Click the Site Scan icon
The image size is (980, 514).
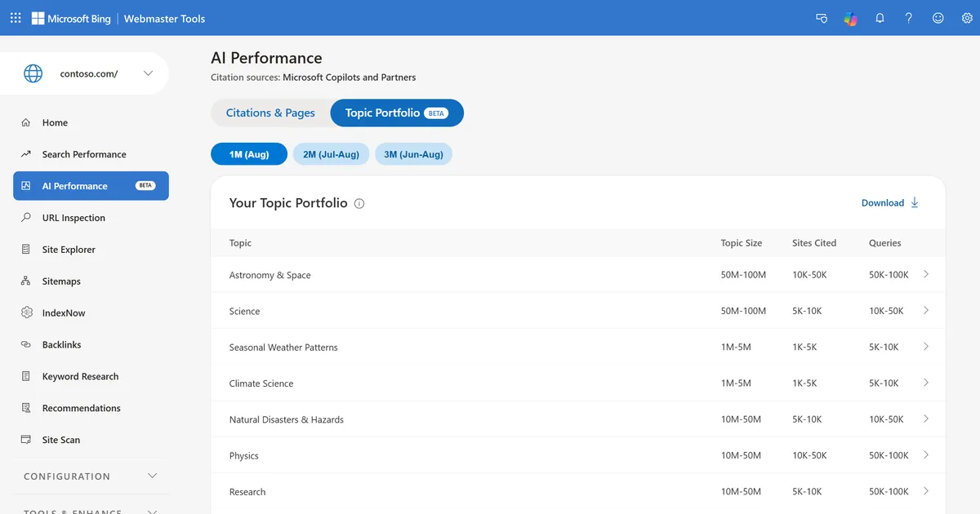(26, 440)
